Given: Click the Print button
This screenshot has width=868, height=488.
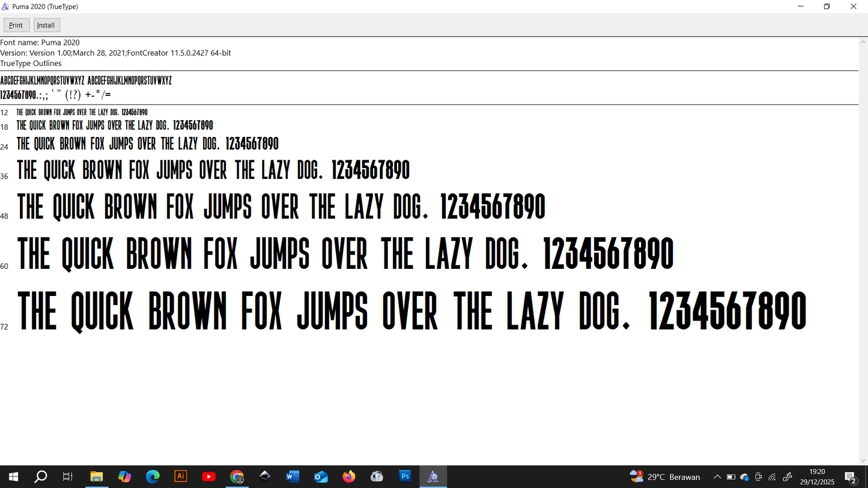Looking at the screenshot, I should click(16, 25).
